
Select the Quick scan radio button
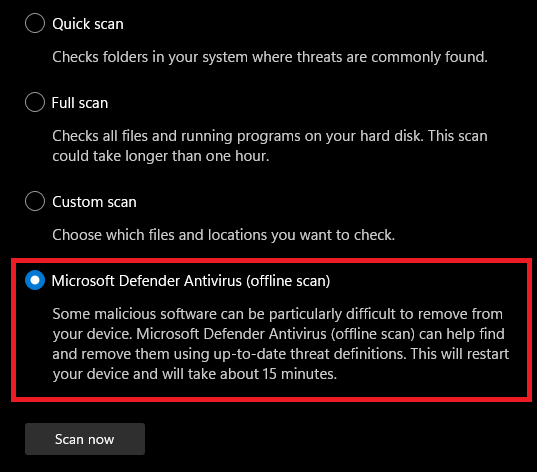(x=35, y=23)
